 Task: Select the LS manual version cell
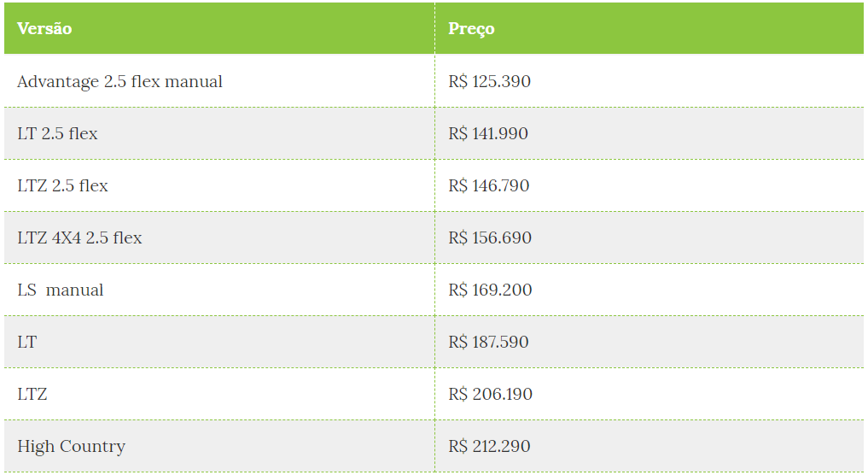(219, 290)
